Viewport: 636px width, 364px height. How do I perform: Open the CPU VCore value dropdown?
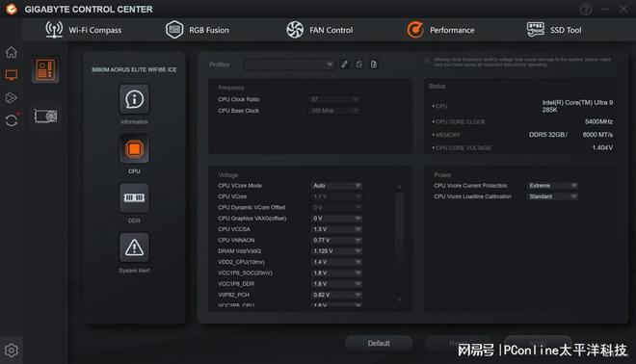[336, 196]
